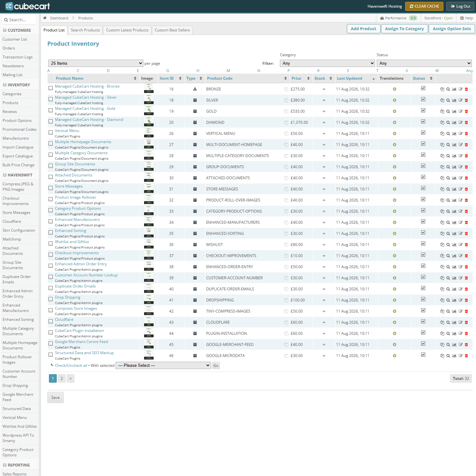Click thumbnail image of Enhanced Manufacturers

click(149, 222)
